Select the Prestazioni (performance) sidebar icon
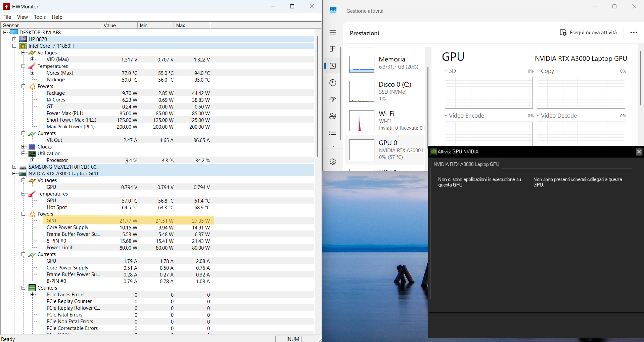 (x=332, y=66)
